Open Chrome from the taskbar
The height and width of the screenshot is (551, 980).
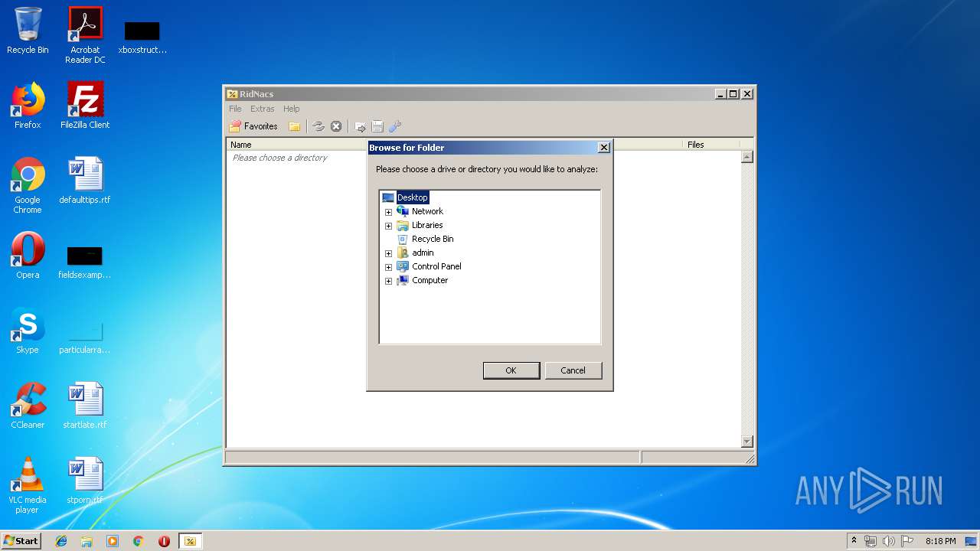(x=139, y=541)
